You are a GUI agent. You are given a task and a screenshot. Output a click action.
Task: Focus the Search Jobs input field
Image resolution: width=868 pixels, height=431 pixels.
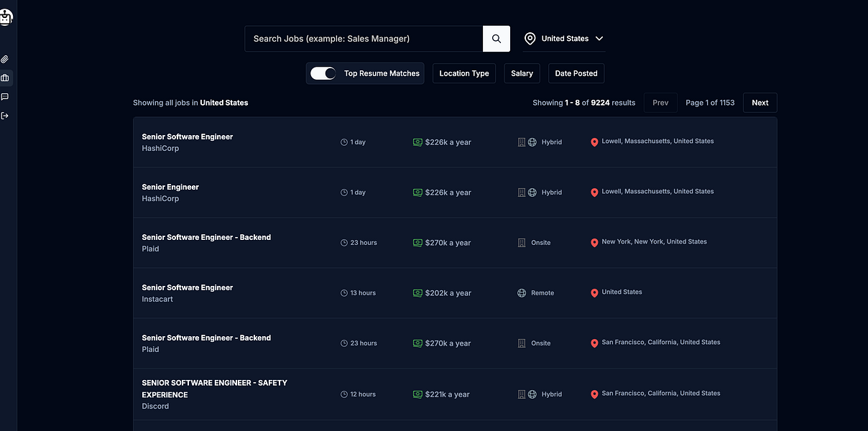click(363, 39)
